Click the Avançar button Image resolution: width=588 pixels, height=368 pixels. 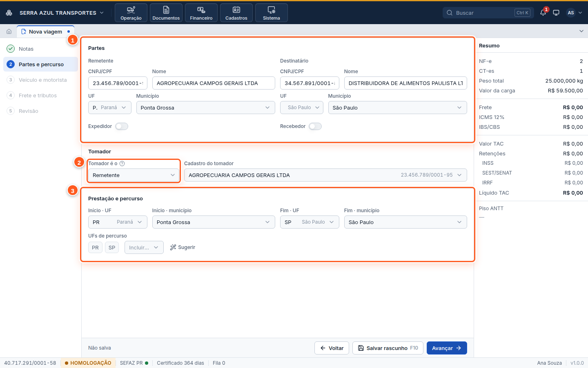pos(447,348)
